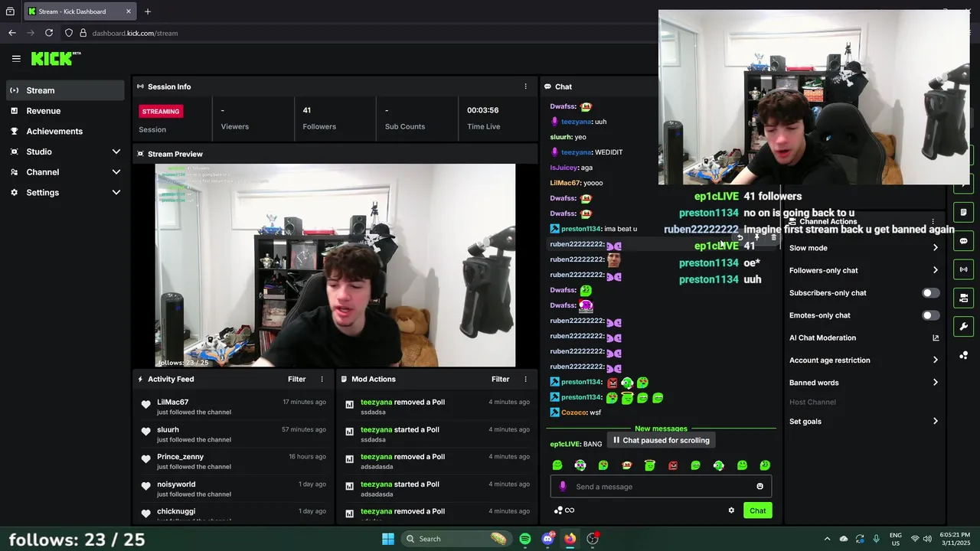Open the Mod Actions three-dot menu
The width and height of the screenshot is (980, 551).
pos(525,379)
